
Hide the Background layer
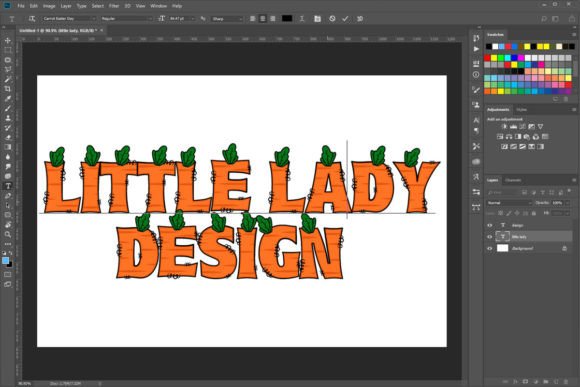point(490,249)
